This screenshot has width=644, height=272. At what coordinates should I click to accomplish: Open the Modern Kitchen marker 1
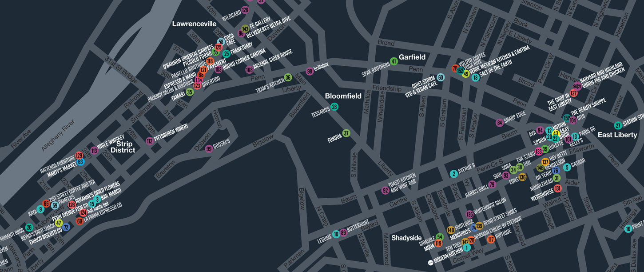467,248
